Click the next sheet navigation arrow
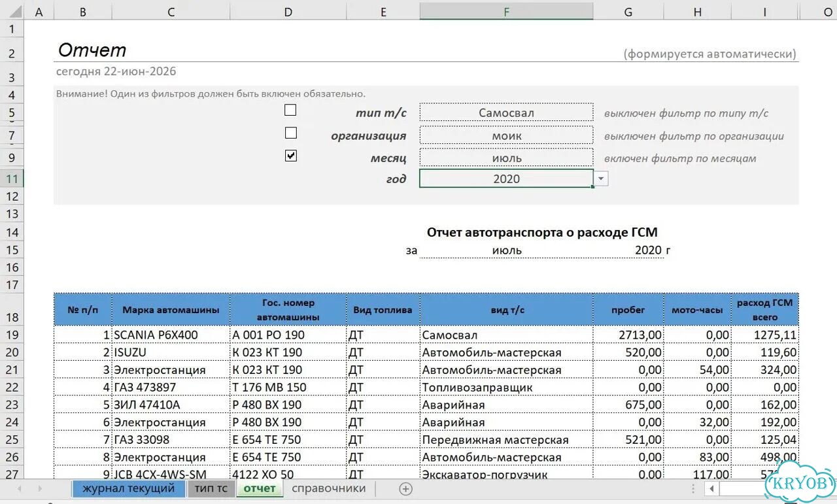 (x=40, y=488)
